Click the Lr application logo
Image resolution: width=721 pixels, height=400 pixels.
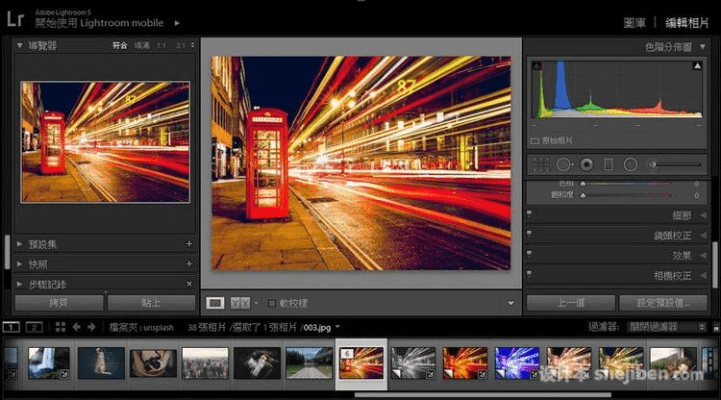point(15,19)
